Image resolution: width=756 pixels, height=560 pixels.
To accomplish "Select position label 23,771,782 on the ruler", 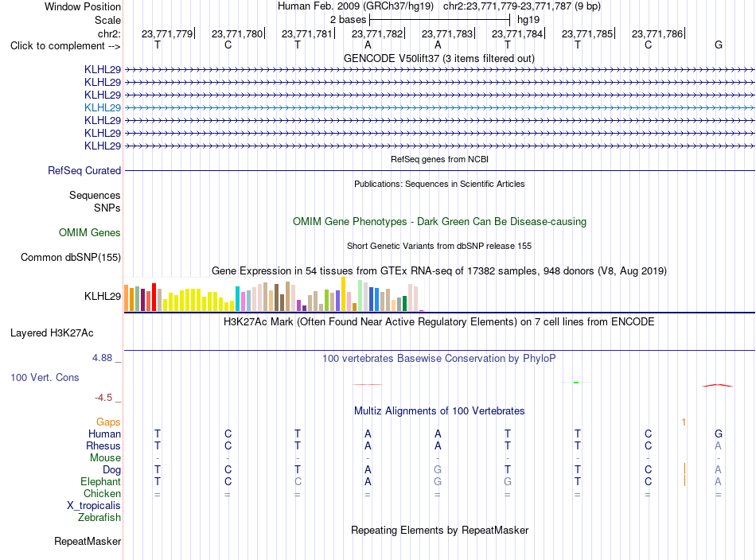I will coord(376,33).
